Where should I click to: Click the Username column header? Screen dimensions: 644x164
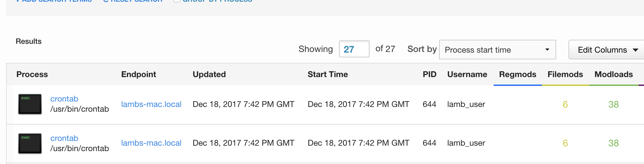click(467, 74)
